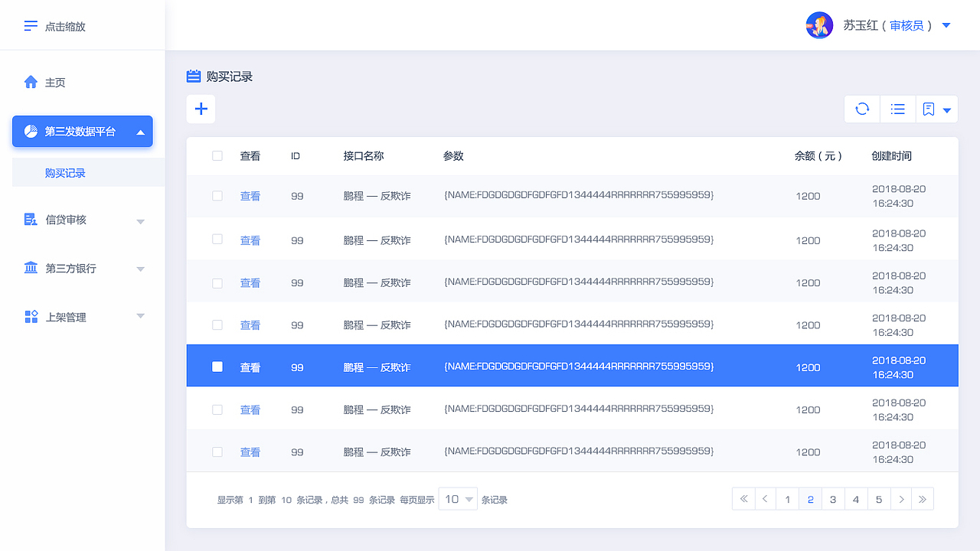Screen dimensions: 980x551
Task: Click the pie chart icon for 第三发数据平台
Action: pos(31,131)
